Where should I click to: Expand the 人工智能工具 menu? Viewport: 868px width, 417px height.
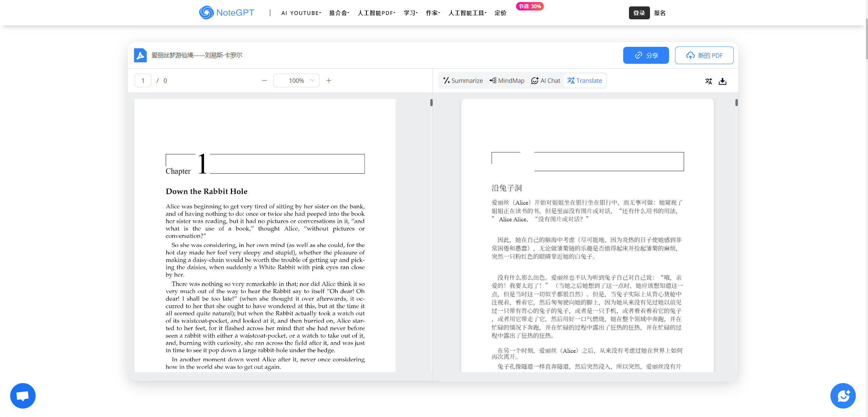click(x=468, y=13)
